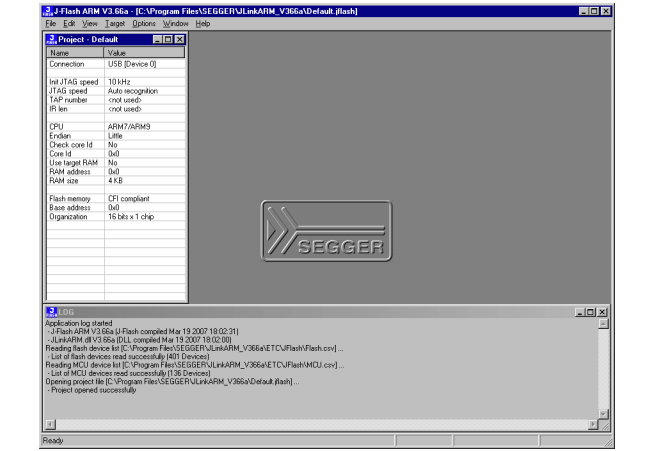
Task: Click the Value column header
Action: [x=144, y=53]
